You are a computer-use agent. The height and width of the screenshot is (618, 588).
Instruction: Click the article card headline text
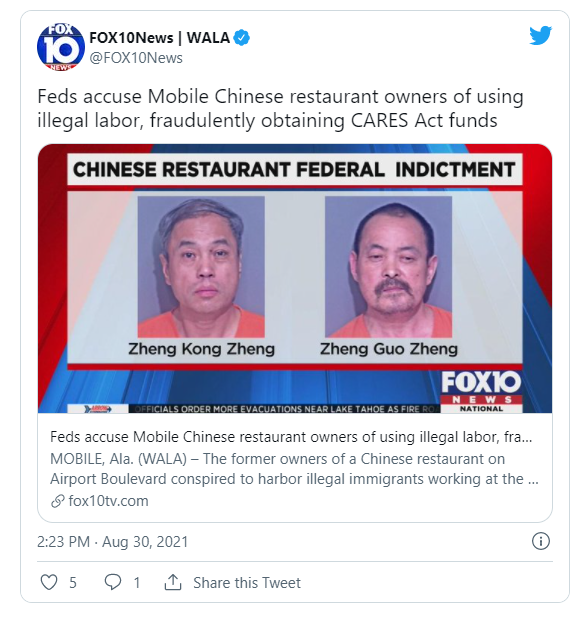291,437
